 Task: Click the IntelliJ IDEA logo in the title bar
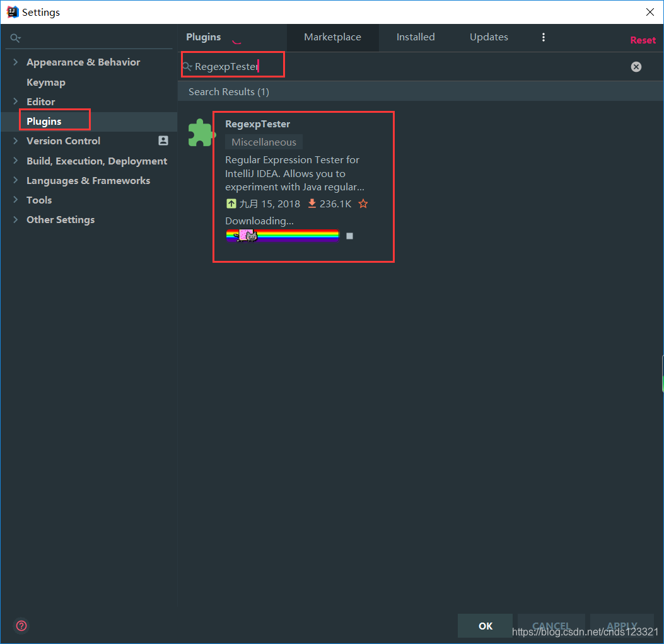point(12,12)
